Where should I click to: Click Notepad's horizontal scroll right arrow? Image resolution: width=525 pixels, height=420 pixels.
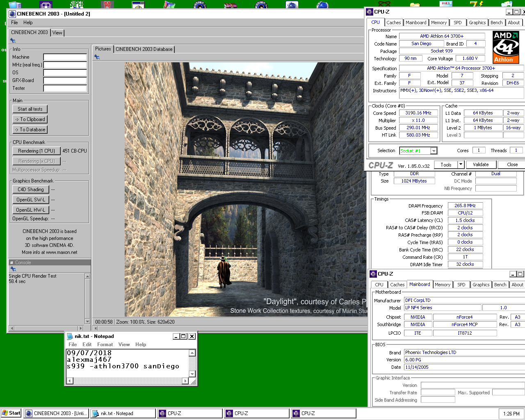pos(185,381)
